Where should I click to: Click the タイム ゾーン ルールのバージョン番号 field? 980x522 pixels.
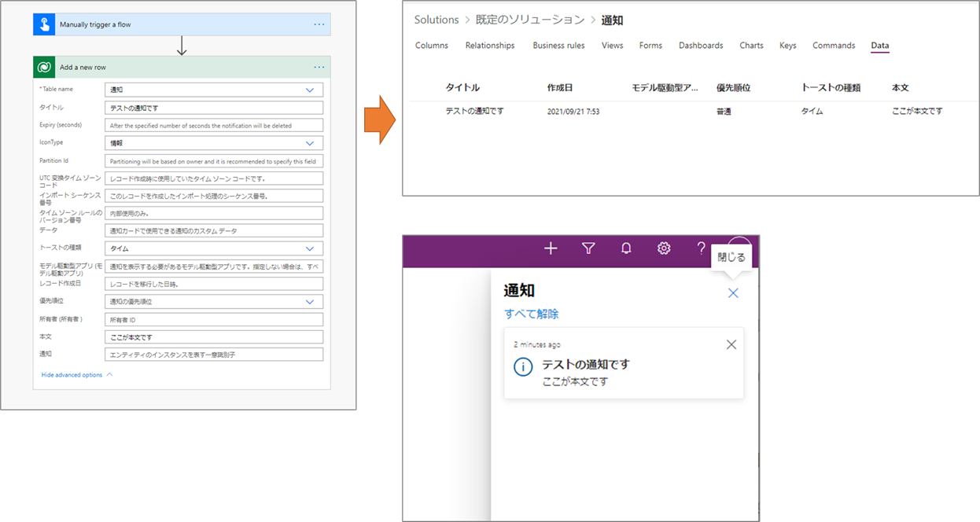point(214,213)
